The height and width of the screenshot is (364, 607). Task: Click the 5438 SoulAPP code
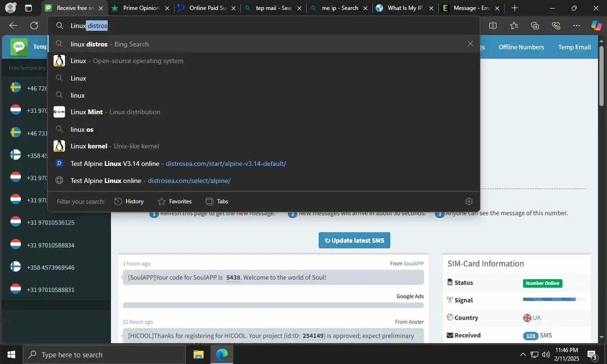pos(233,278)
